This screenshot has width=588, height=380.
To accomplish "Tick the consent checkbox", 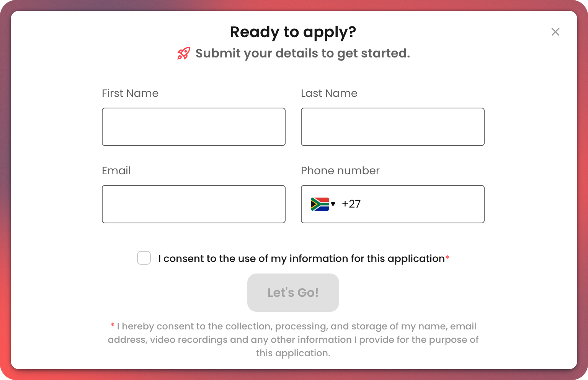I will coord(144,258).
